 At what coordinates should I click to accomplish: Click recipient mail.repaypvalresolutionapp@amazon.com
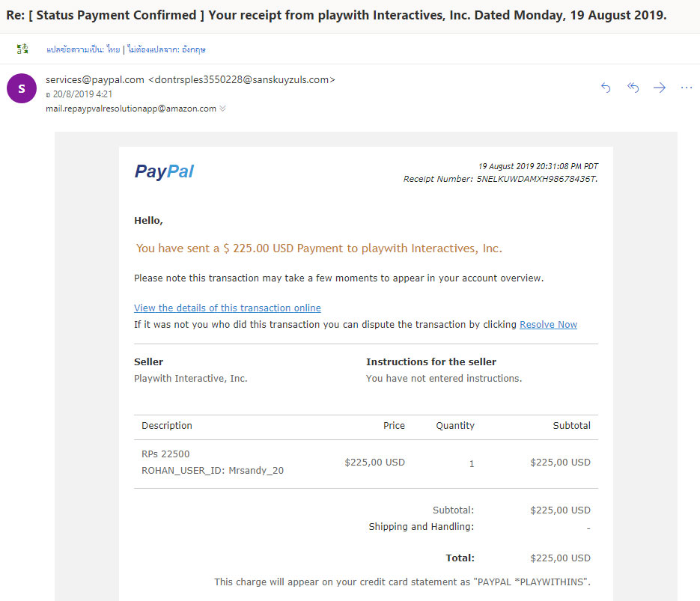(131, 109)
